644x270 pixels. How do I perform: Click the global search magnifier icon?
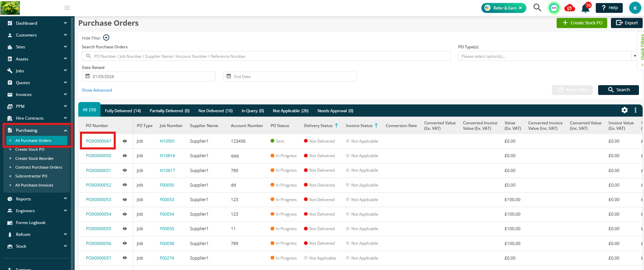pyautogui.click(x=537, y=7)
